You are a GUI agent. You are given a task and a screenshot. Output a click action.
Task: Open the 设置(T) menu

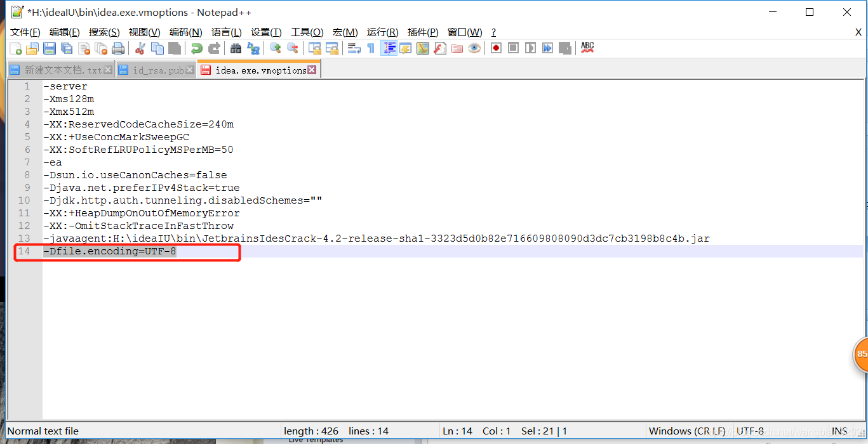pos(266,32)
